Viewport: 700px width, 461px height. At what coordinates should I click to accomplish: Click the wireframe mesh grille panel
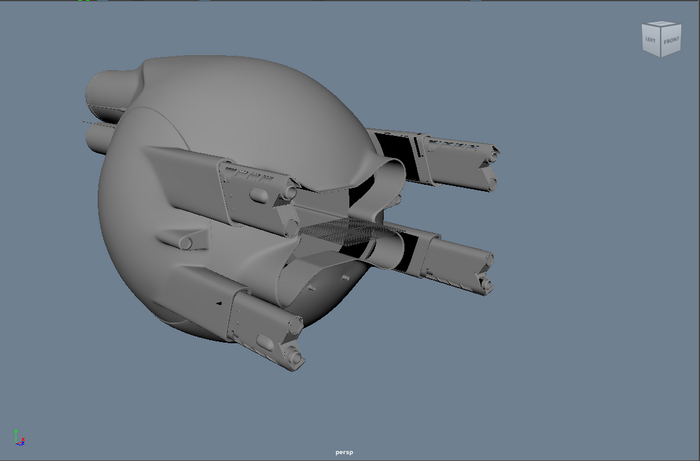pos(345,236)
